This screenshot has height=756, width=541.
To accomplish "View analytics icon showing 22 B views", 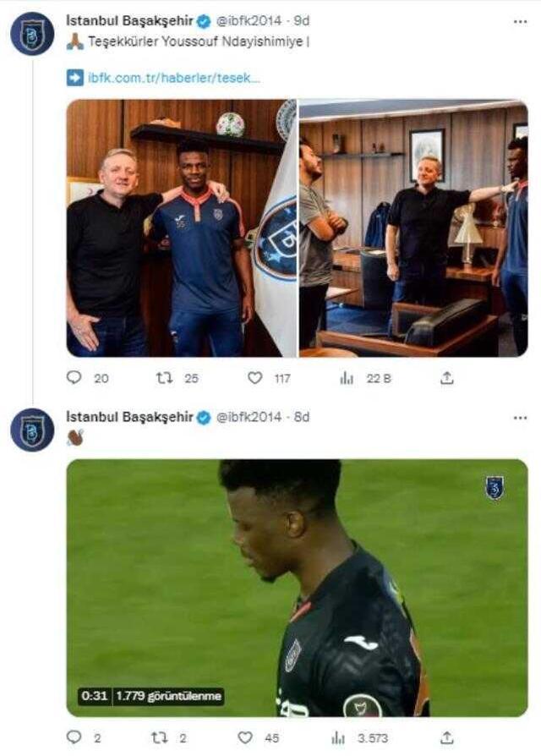I will click(347, 379).
